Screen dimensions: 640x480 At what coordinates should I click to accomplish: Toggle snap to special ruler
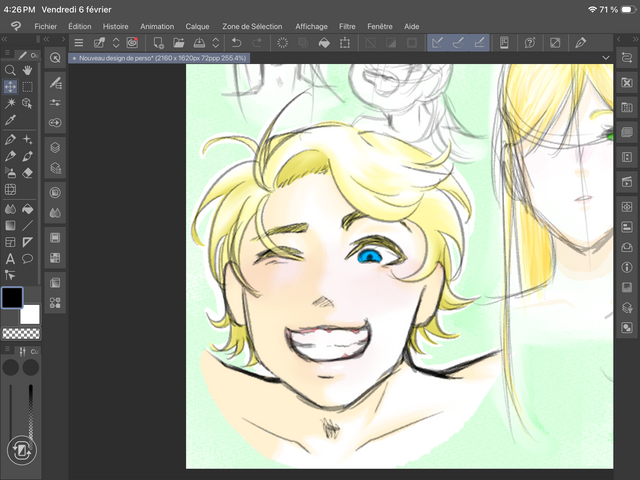(459, 43)
